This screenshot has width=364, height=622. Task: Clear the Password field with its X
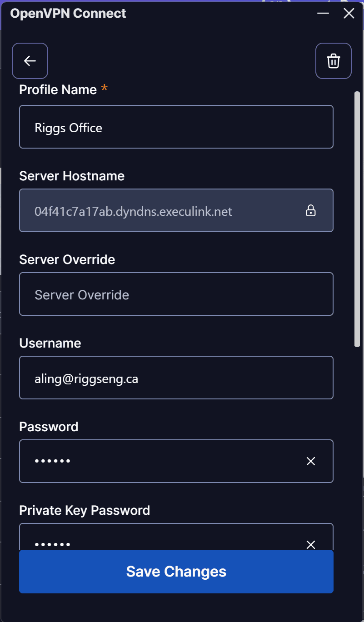click(x=311, y=461)
